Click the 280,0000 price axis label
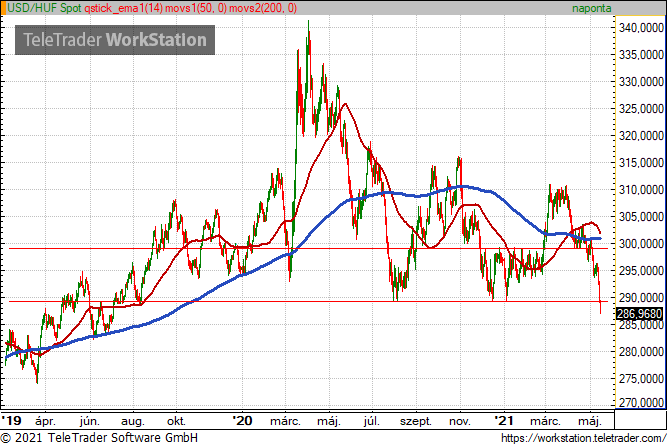The width and height of the screenshot is (667, 446). [641, 352]
